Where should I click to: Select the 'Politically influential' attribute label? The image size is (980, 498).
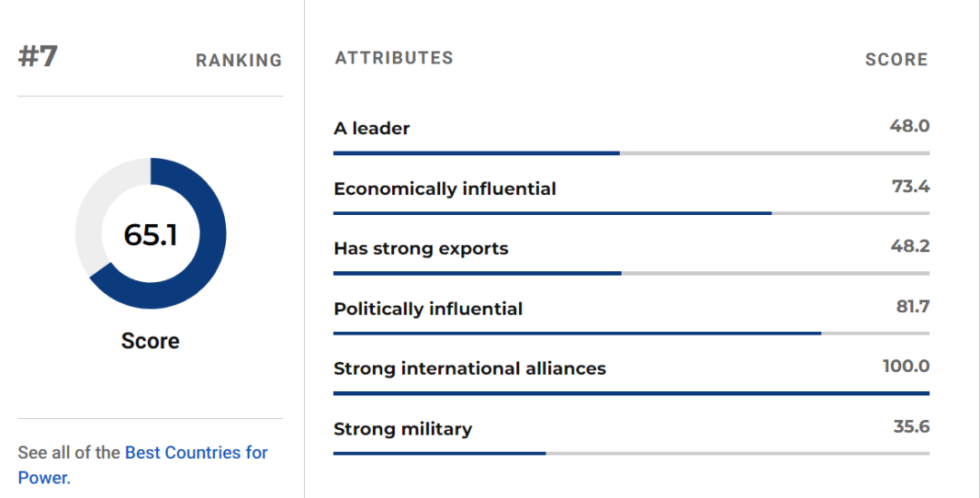coord(428,308)
